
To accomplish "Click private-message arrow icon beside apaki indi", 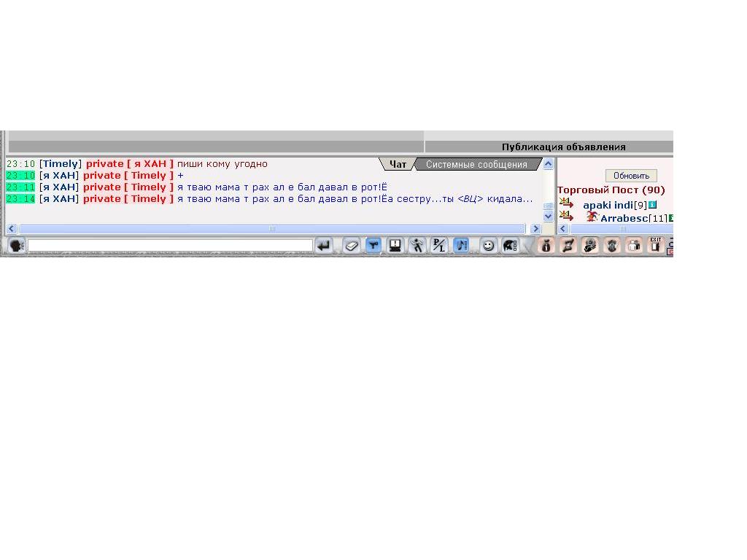I will (x=566, y=203).
